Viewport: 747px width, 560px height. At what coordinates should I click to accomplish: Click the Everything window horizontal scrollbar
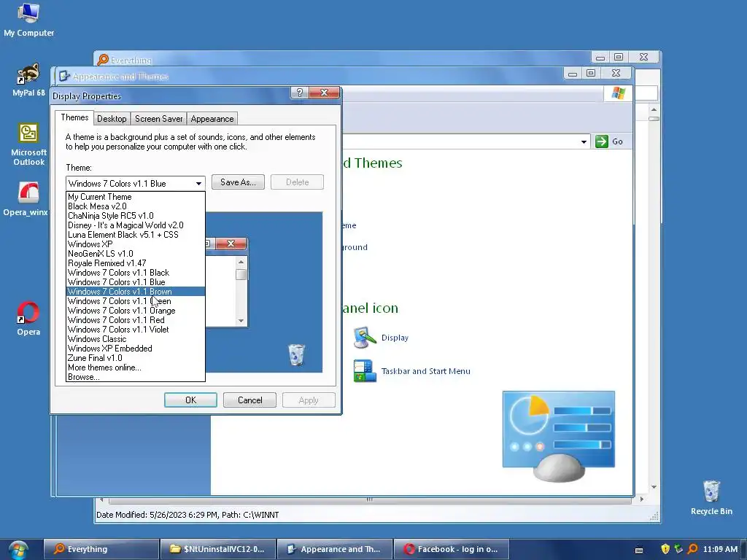click(370, 499)
